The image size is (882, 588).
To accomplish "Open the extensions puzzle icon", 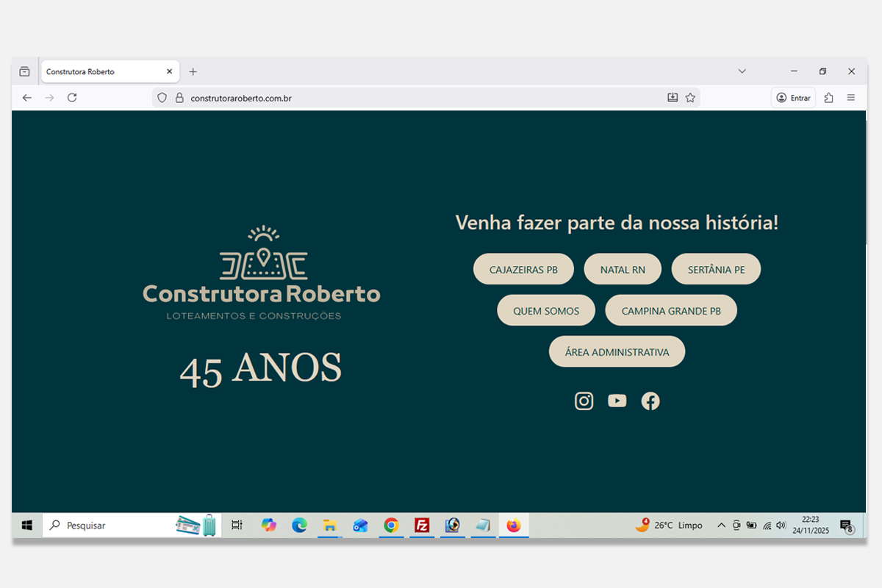I will coord(829,97).
